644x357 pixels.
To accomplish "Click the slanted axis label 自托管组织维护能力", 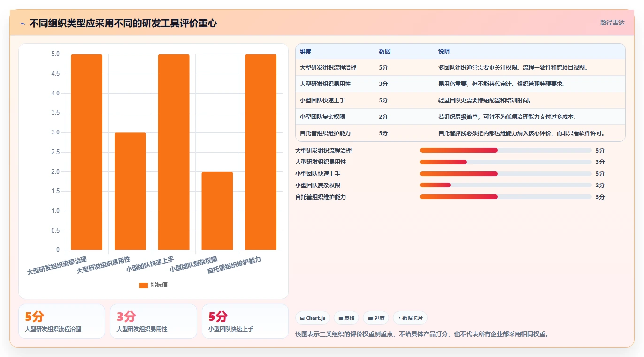I will pos(234,265).
